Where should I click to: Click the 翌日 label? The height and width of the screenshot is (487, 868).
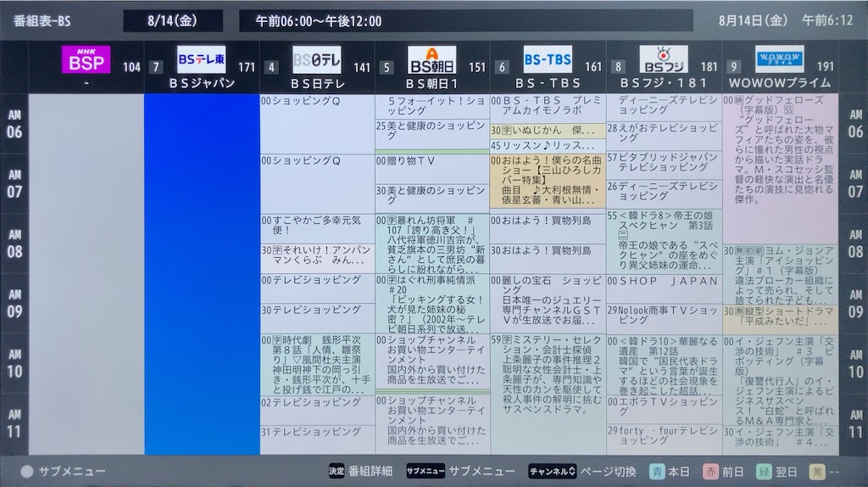coord(786,472)
